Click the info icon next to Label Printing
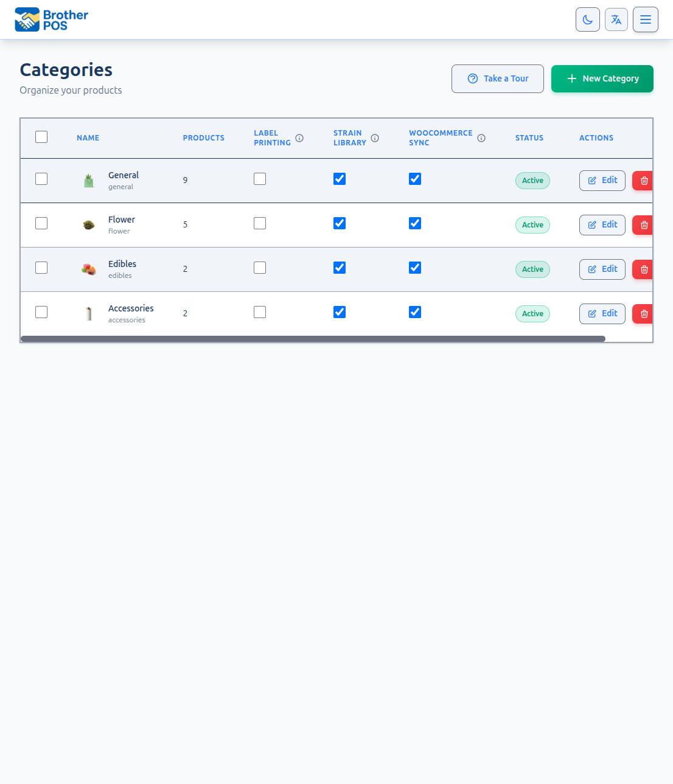 click(x=299, y=138)
